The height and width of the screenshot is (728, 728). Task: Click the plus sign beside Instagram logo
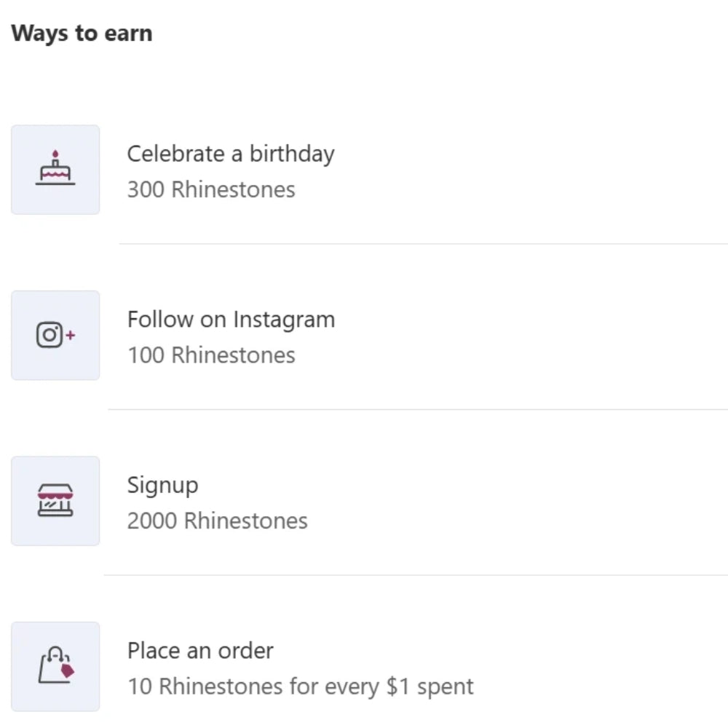coord(71,336)
